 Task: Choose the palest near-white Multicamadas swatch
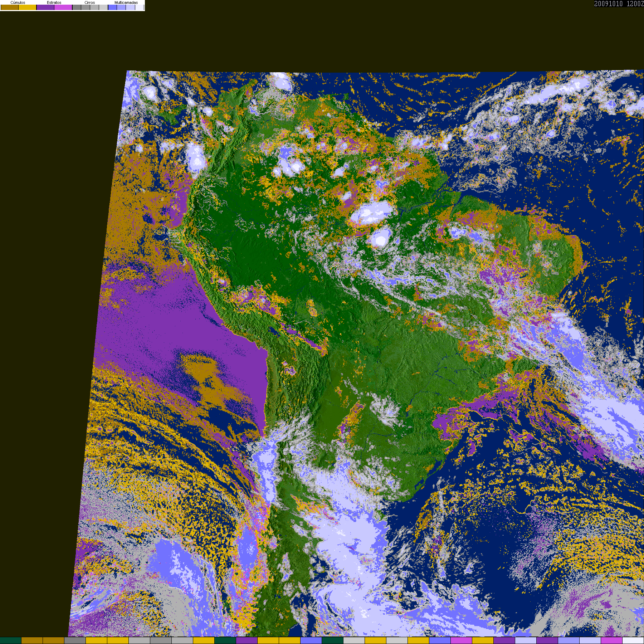pyautogui.click(x=139, y=8)
